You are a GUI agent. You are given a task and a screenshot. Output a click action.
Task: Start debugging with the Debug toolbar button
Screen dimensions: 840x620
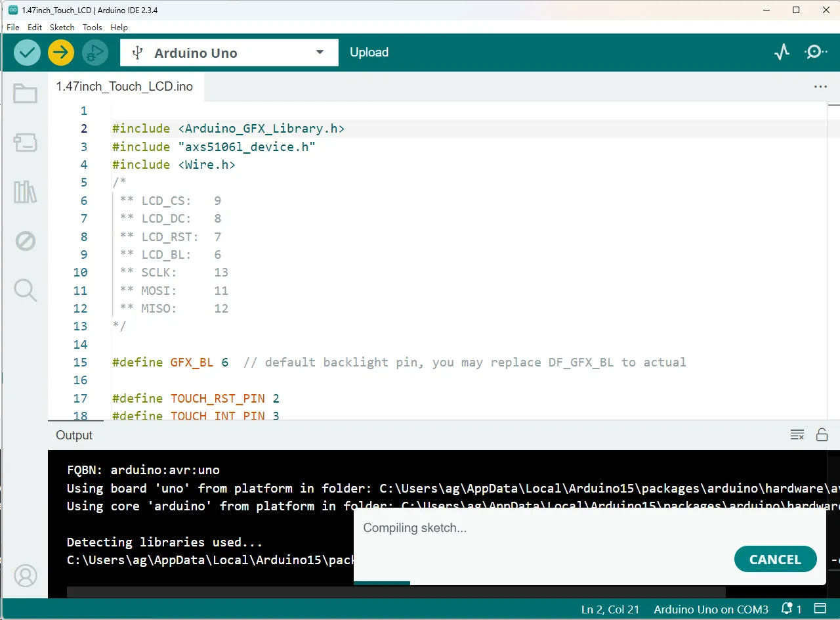pyautogui.click(x=95, y=53)
